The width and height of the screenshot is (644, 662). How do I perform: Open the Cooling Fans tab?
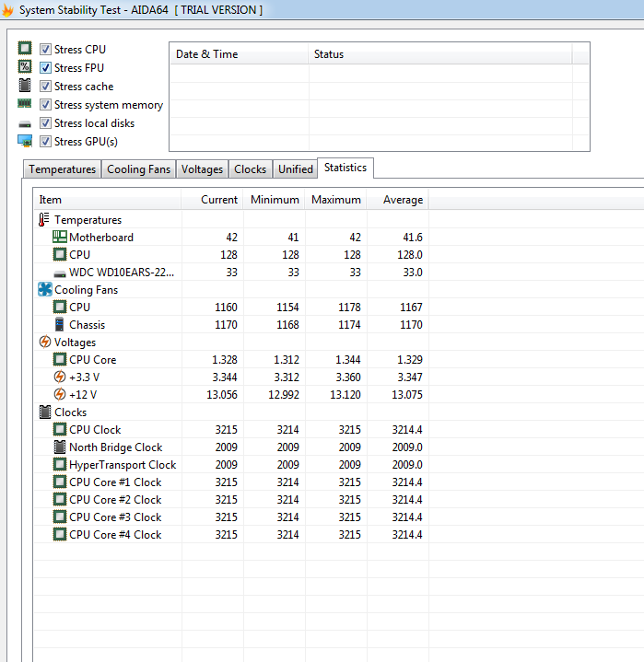click(138, 169)
